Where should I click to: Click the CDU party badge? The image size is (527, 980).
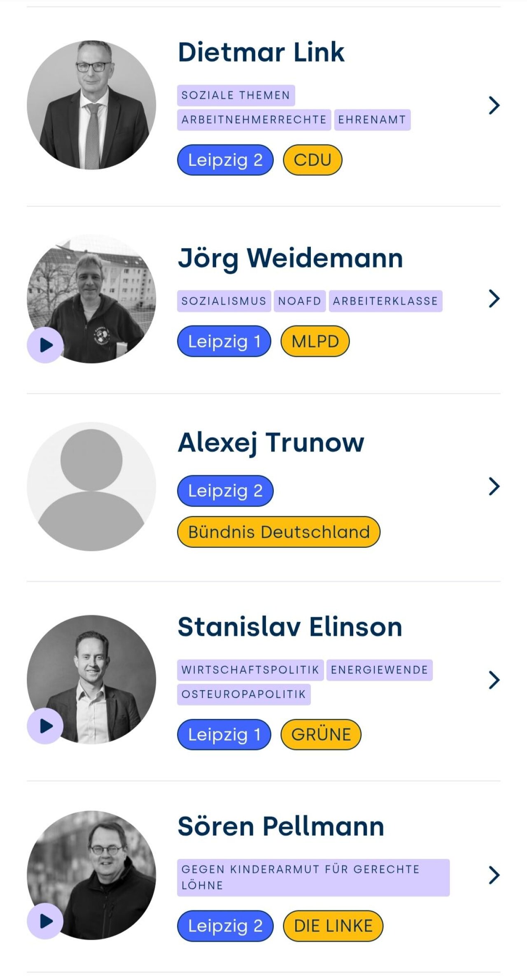pos(312,160)
